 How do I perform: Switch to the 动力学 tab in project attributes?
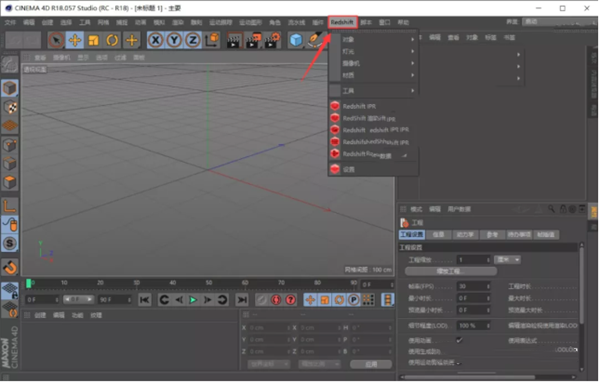(465, 235)
